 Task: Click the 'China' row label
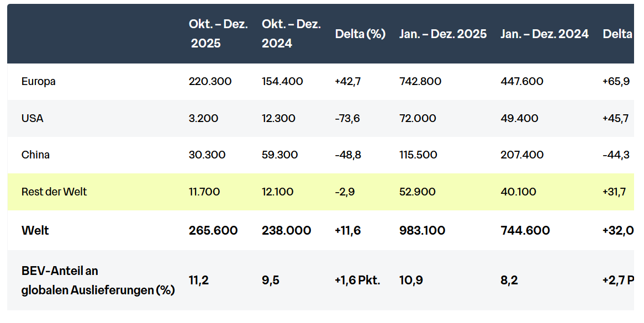click(x=35, y=155)
